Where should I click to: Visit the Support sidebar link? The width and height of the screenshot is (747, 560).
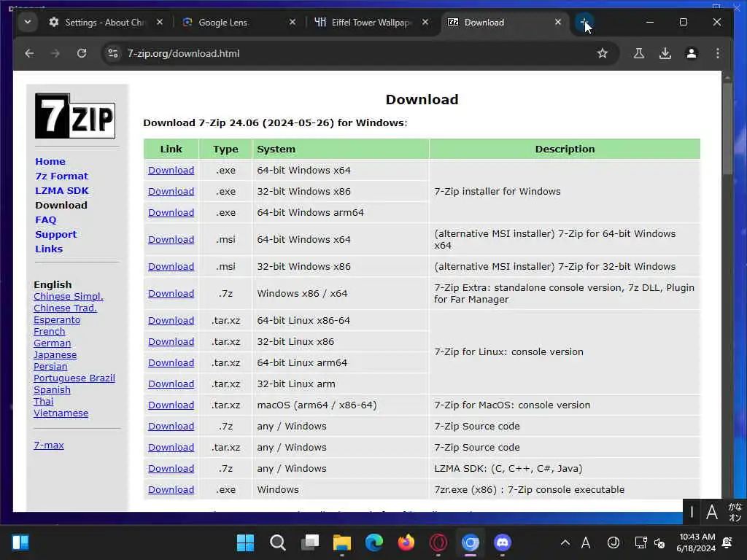[55, 234]
